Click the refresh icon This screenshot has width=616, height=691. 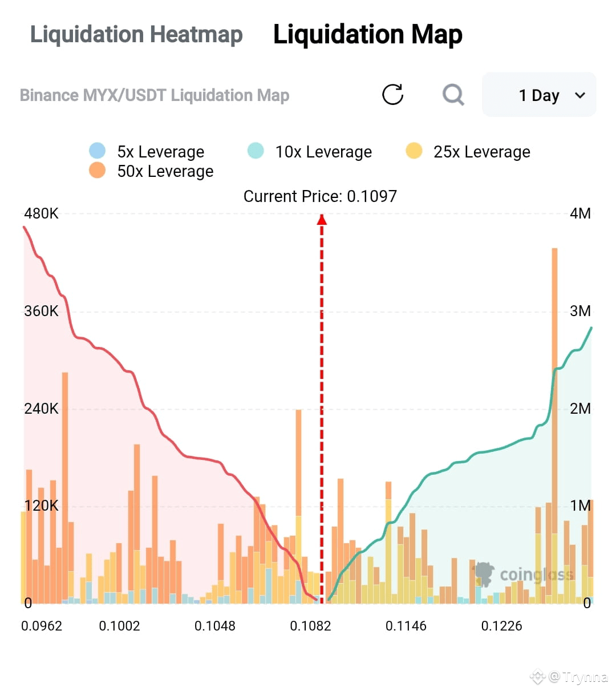pyautogui.click(x=392, y=95)
